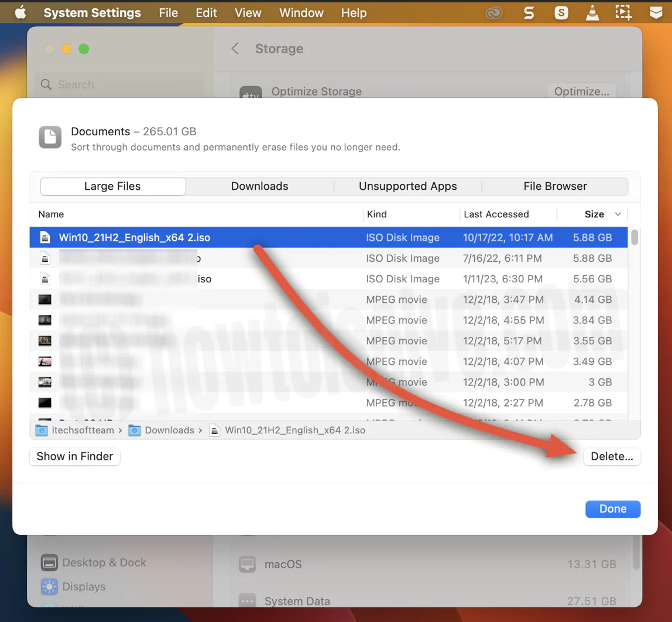Click the Optimize... button behind the dialog
This screenshot has width=672, height=622.
point(582,91)
